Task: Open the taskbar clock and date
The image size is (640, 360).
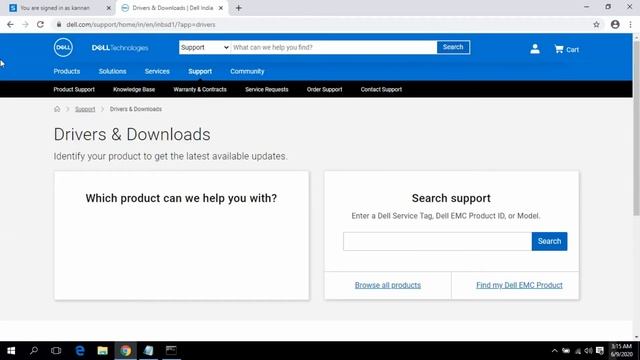Action: click(x=622, y=351)
